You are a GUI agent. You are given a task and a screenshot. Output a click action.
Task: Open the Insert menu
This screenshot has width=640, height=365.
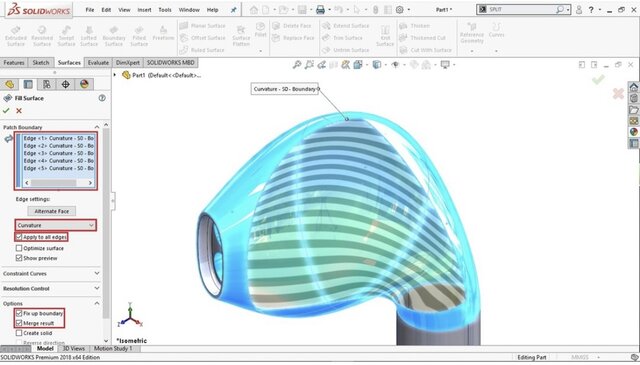point(144,10)
